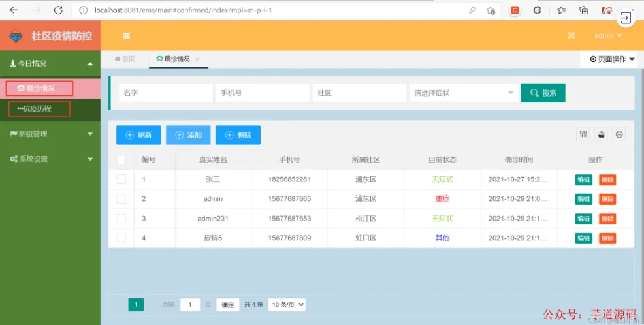Toggle fullscreen icon in the orange header
644x325 pixels.
tap(571, 36)
